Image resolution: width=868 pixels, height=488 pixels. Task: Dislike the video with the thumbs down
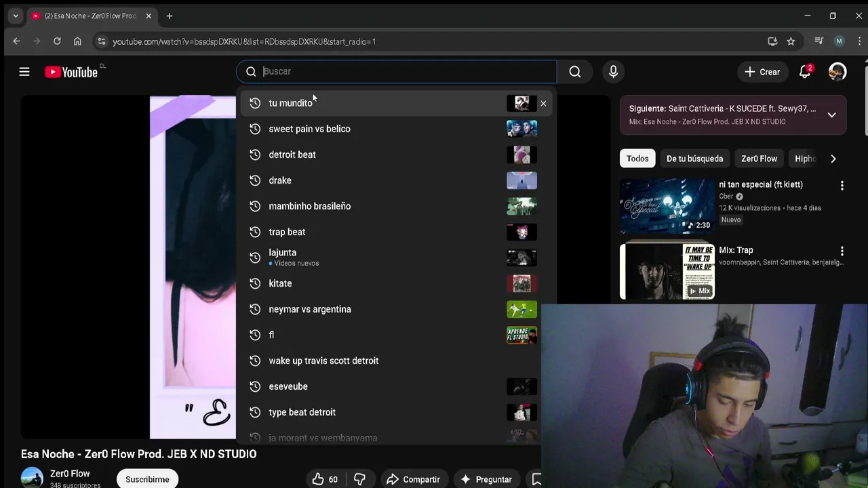coord(360,479)
